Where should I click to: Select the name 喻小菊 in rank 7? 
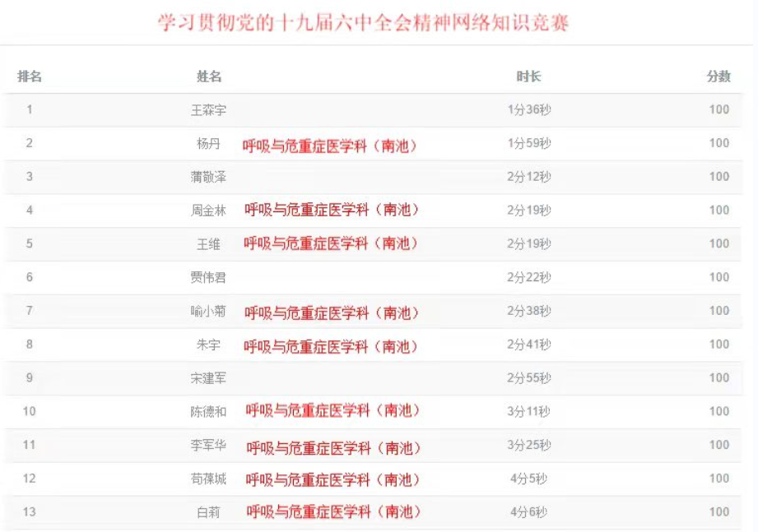pyautogui.click(x=208, y=311)
